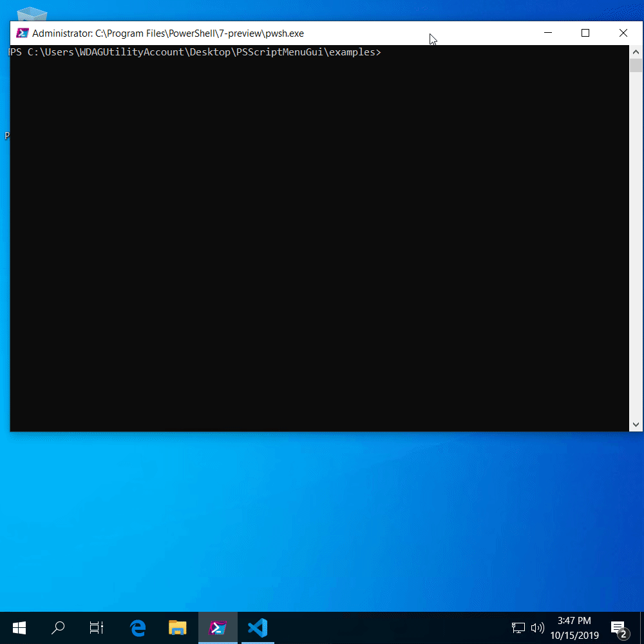Launch Visual Studio Code from the taskbar

pos(258,627)
